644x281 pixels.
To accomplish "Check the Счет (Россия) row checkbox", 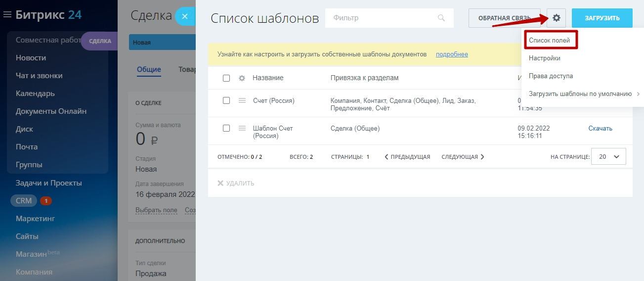I will coord(226,100).
